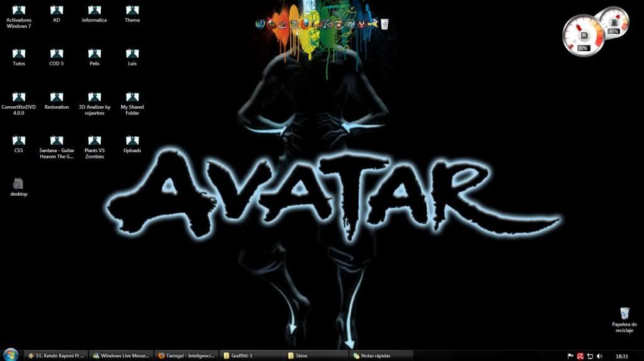Open Papelera de reciclaje on desktop
Viewport: 644px width, 361px height.
pyautogui.click(x=624, y=320)
